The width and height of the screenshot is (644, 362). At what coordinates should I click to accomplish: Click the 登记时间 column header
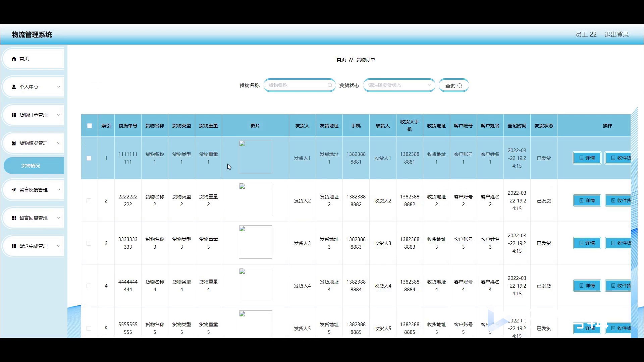pos(517,126)
